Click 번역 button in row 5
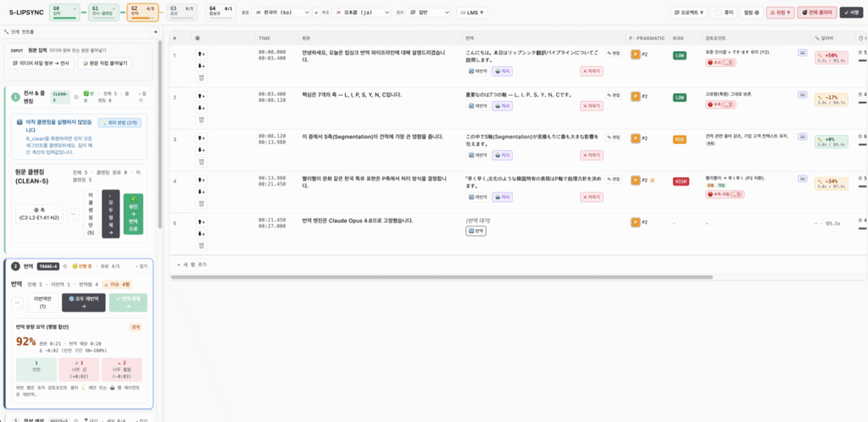 (x=476, y=230)
